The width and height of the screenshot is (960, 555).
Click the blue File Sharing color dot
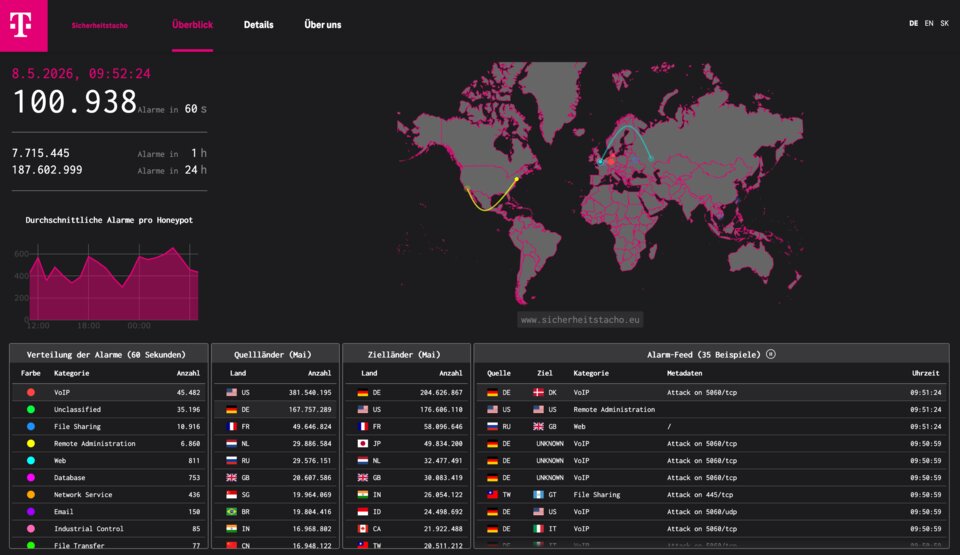31,426
